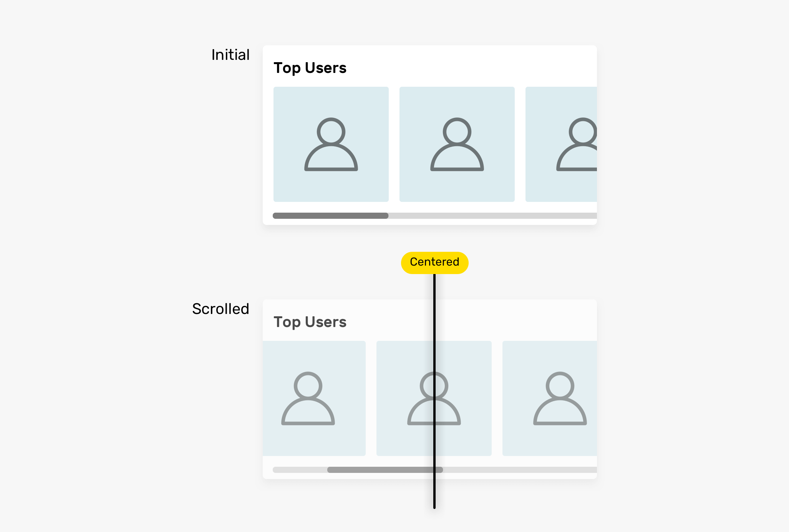The image size is (789, 532).
Task: Select the Scrolled label text
Action: 220,309
